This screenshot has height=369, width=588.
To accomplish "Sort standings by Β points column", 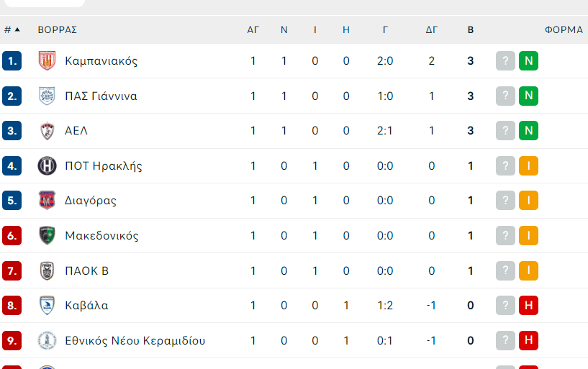I will (x=471, y=30).
